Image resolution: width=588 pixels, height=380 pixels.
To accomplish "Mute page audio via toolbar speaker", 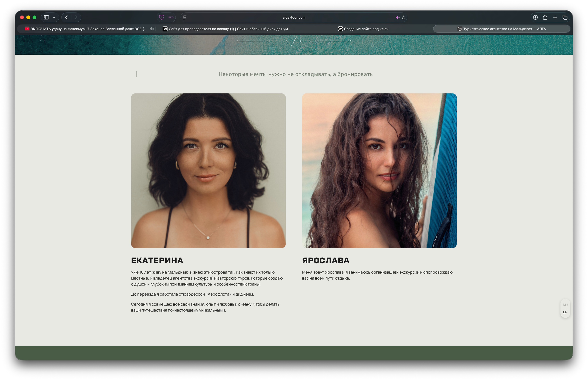I will coord(397,17).
